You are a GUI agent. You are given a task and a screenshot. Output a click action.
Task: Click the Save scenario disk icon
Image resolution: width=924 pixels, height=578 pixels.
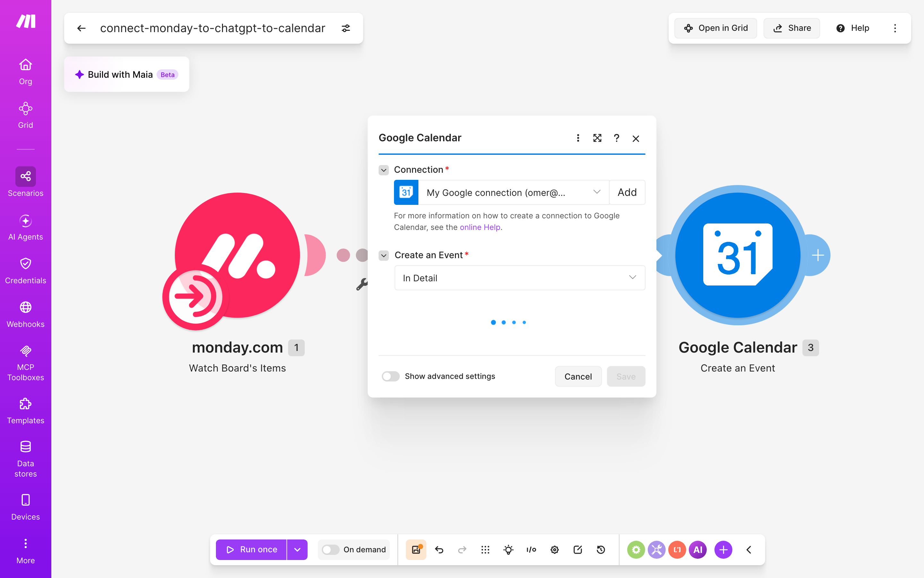tap(416, 550)
